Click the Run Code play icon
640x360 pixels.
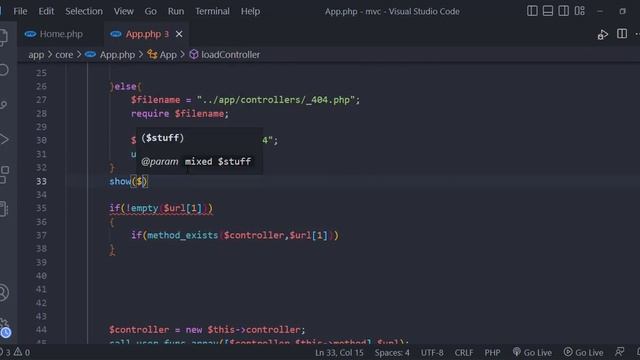point(602,34)
